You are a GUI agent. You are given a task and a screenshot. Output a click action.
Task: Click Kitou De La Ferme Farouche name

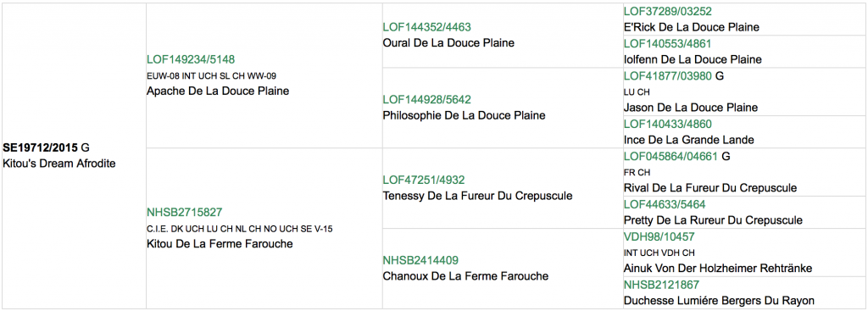coord(220,243)
